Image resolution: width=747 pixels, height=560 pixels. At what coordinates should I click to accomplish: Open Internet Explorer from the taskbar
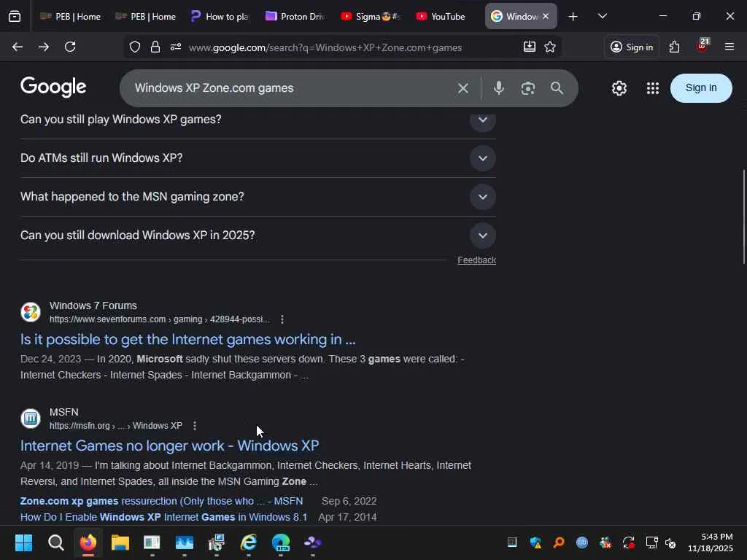pyautogui.click(x=249, y=542)
